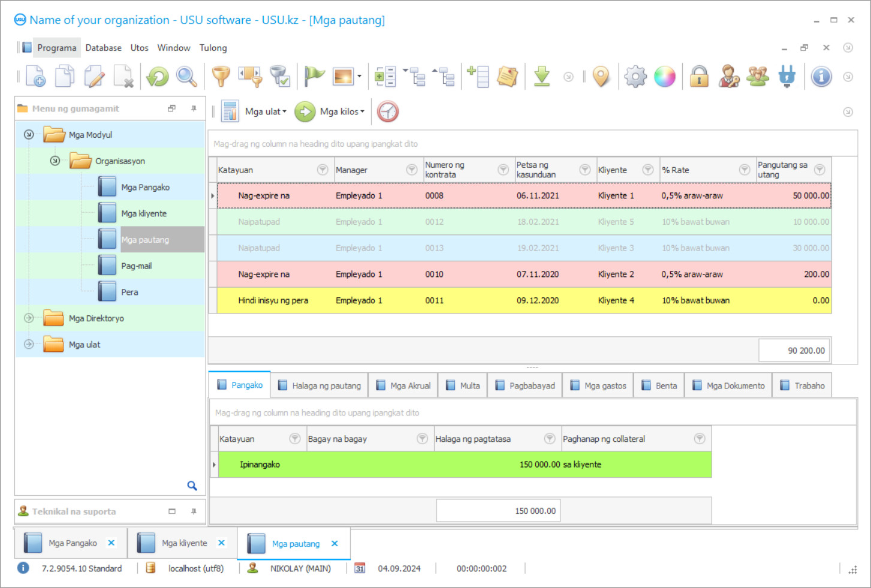871x588 pixels.
Task: Click the filter-by-column funnel with arrows icon
Action: tap(251, 76)
